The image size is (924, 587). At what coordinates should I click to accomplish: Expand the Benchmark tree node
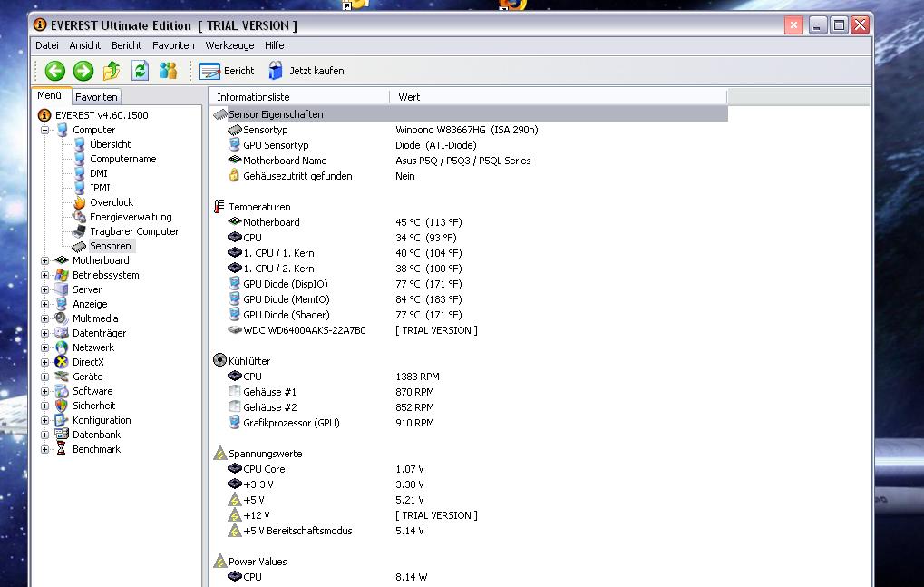44,449
